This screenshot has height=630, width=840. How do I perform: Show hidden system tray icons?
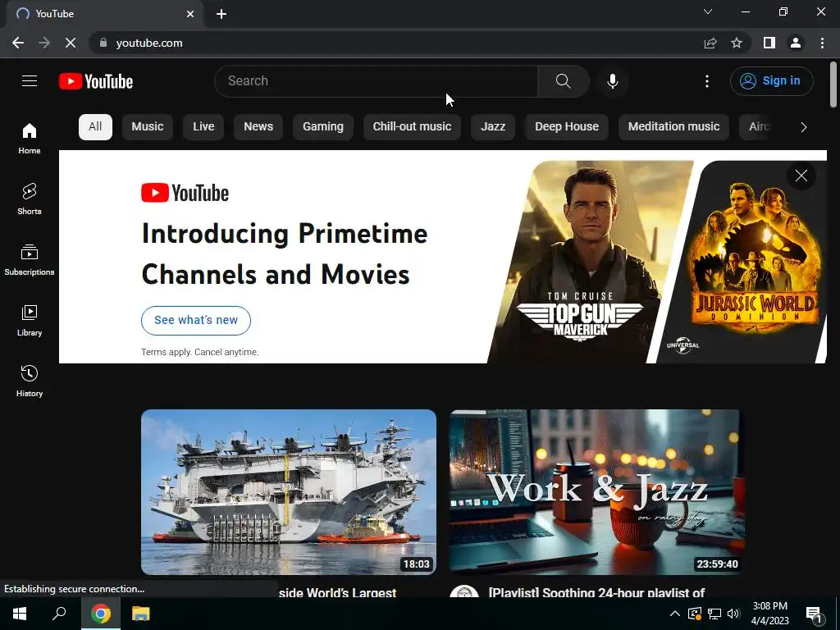(675, 614)
